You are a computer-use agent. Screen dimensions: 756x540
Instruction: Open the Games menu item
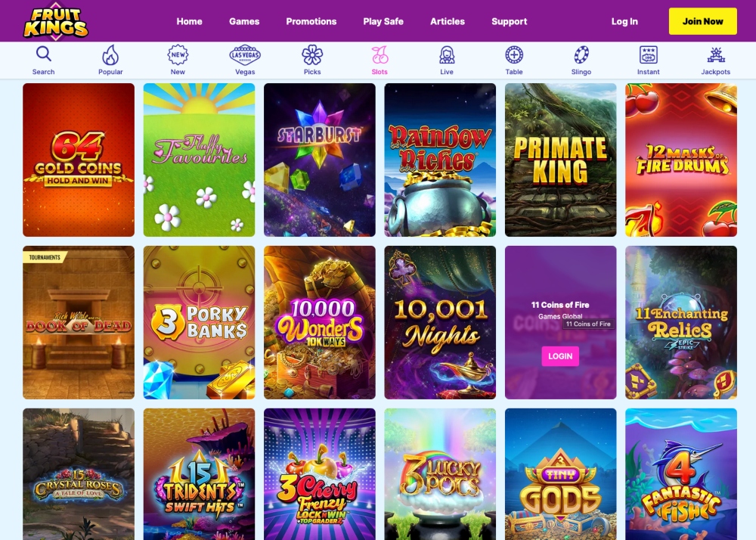pyautogui.click(x=244, y=21)
